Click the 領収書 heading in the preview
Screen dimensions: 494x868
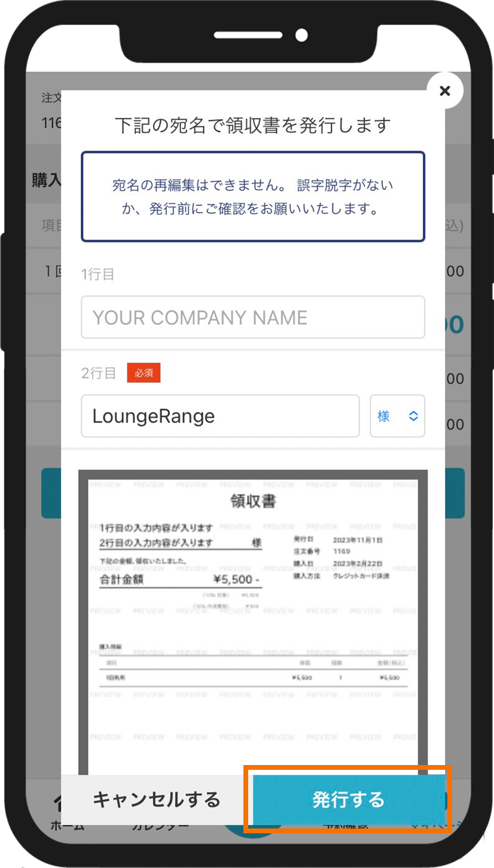pos(252,502)
